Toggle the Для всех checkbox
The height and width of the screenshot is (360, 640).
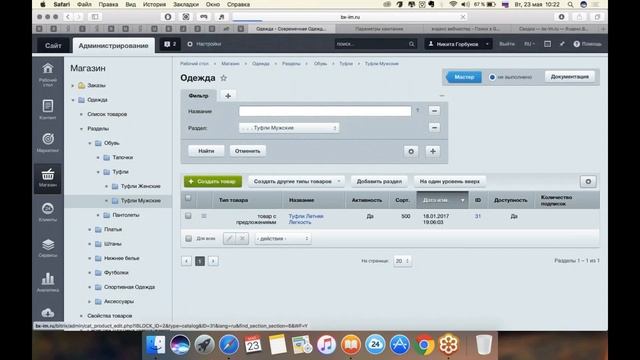coord(188,238)
